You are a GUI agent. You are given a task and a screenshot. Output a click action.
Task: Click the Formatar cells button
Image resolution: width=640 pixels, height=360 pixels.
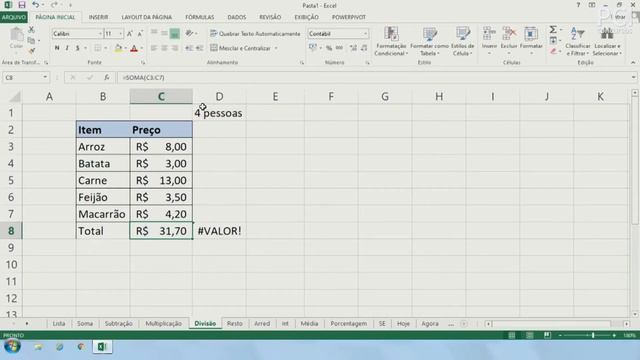(531, 41)
